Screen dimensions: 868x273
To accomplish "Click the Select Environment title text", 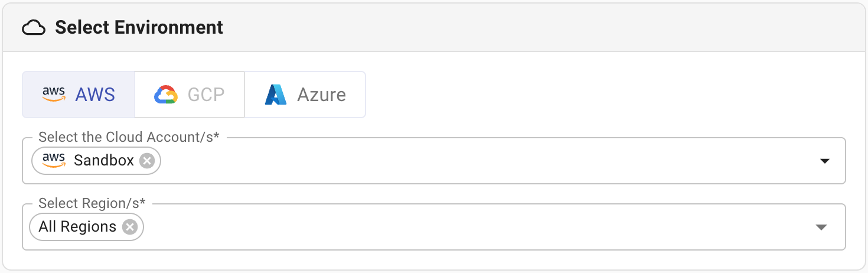I will [x=139, y=28].
